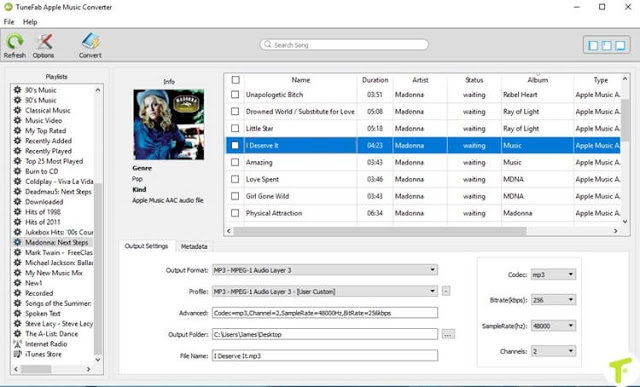Image resolution: width=640 pixels, height=387 pixels.
Task: Check the box for Unapologetic Bitch
Action: click(235, 94)
